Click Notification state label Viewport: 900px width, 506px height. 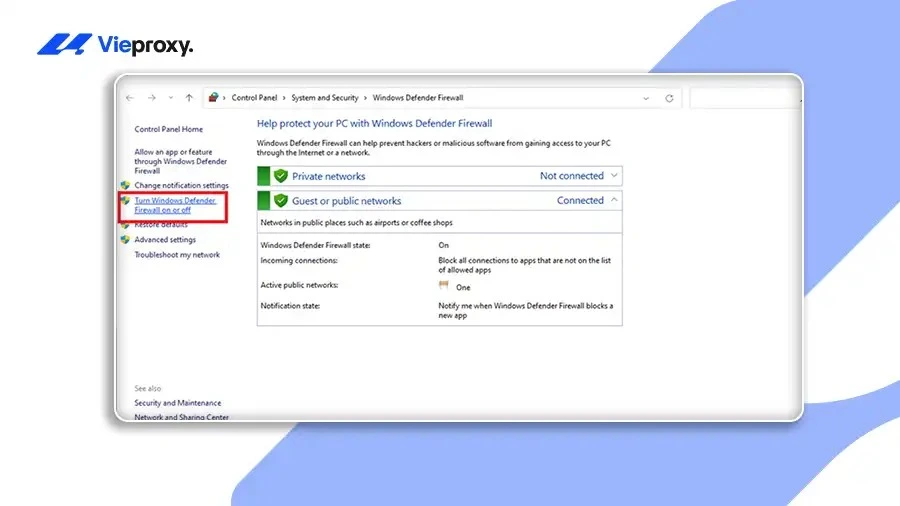click(290, 306)
